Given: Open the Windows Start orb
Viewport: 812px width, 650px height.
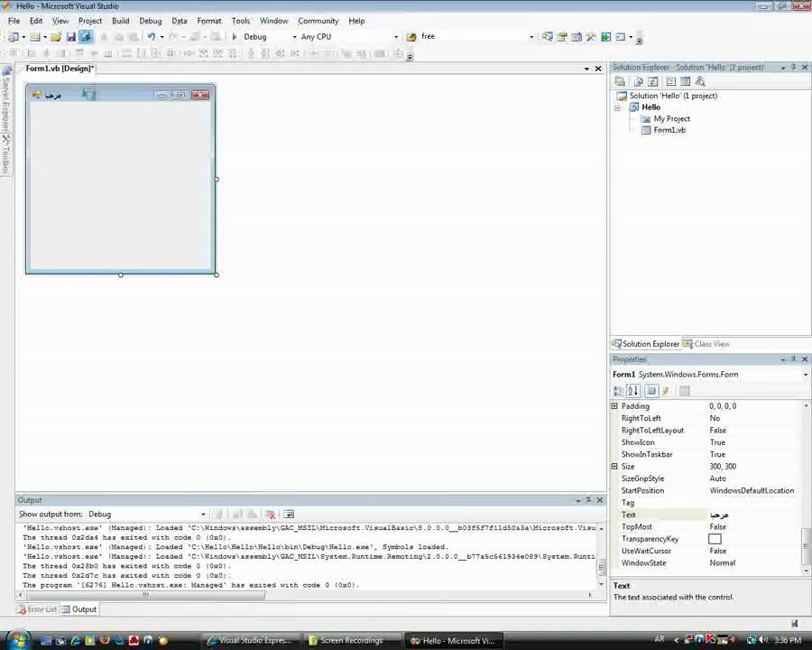Looking at the screenshot, I should click(x=19, y=640).
